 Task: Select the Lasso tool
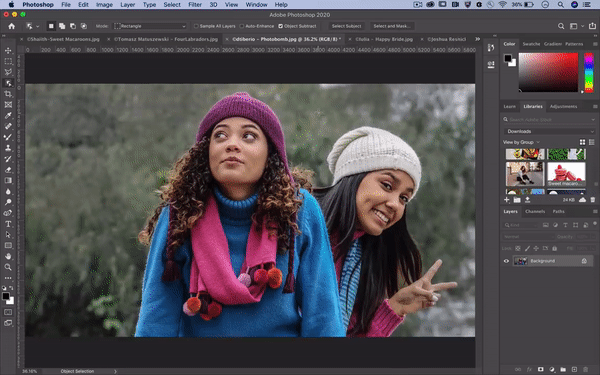pos(8,72)
